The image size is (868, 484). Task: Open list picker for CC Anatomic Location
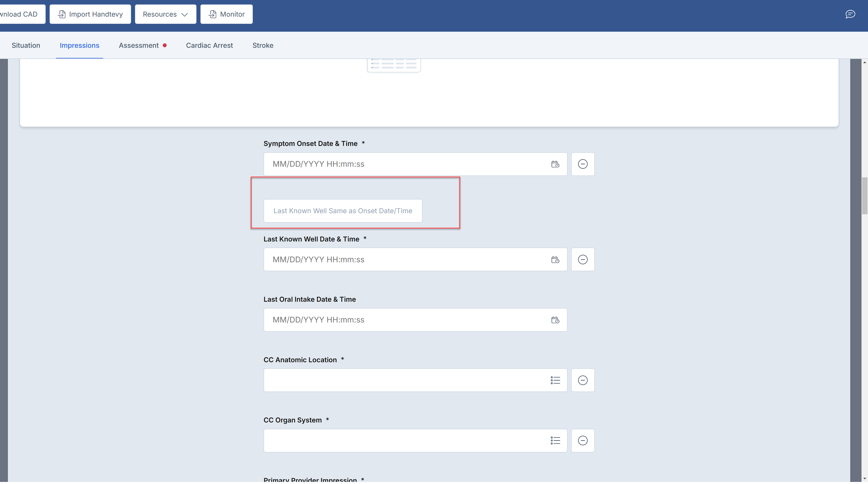tap(555, 380)
